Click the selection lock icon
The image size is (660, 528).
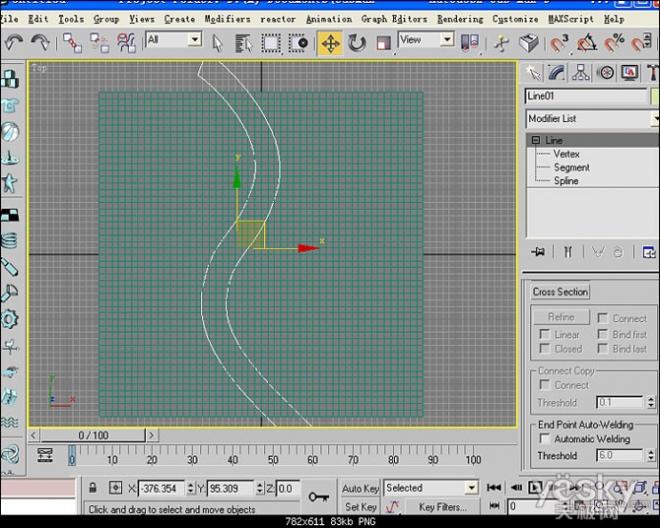pos(93,488)
